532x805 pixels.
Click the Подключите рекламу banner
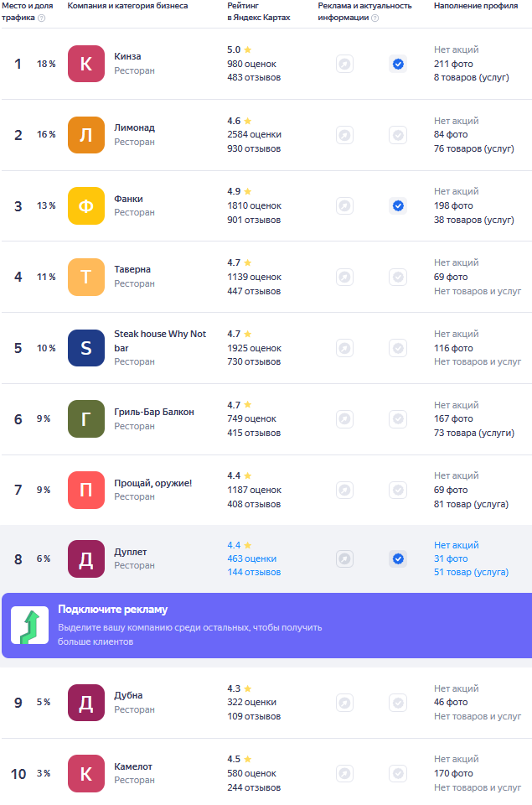coord(266,626)
